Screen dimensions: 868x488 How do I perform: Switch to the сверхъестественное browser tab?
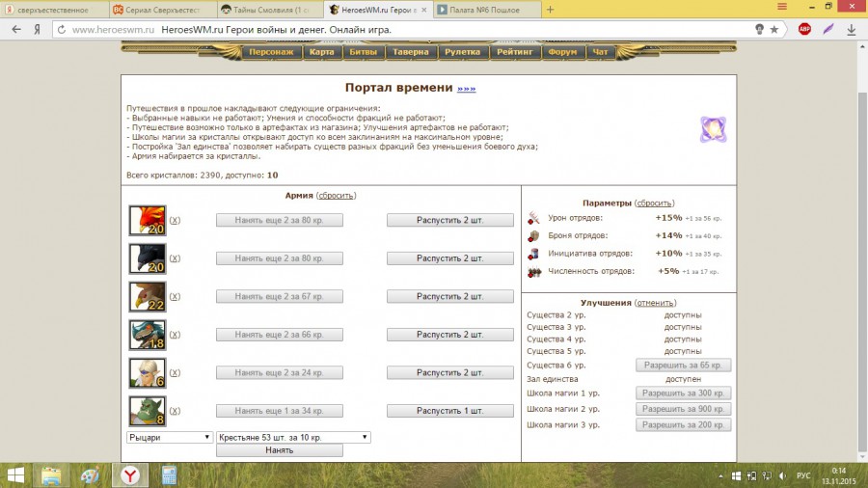(53, 10)
